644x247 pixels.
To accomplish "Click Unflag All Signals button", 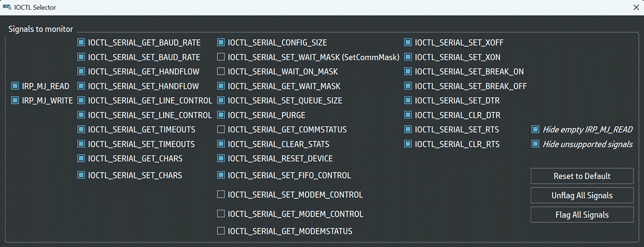I will 582,195.
